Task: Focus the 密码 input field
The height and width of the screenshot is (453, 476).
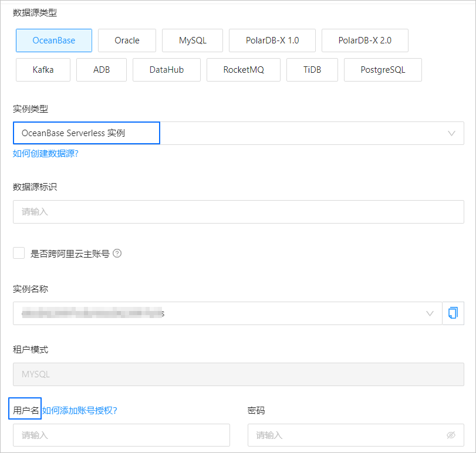Action: tap(356, 435)
